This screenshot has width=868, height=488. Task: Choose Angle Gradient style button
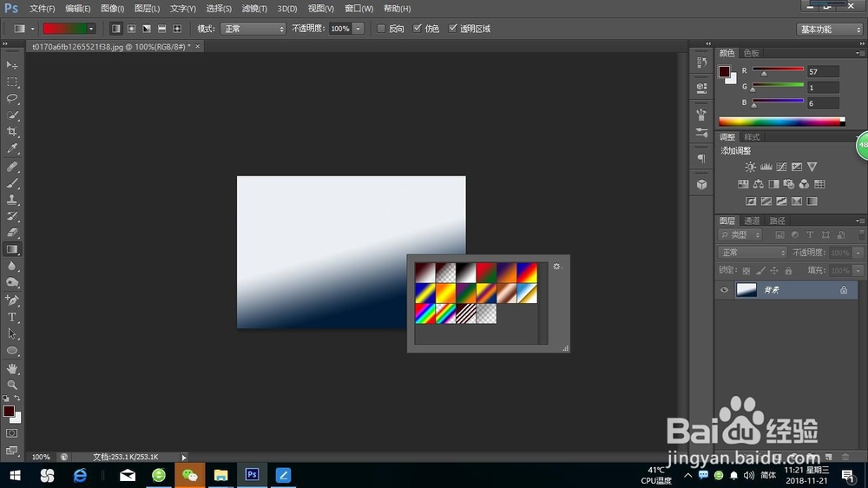(147, 29)
